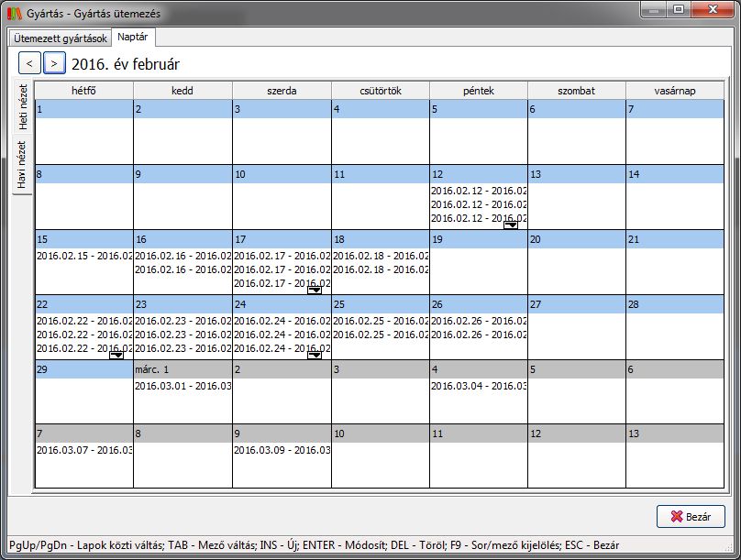Expand more entries on February 24
The width and height of the screenshot is (741, 560).
tap(314, 355)
